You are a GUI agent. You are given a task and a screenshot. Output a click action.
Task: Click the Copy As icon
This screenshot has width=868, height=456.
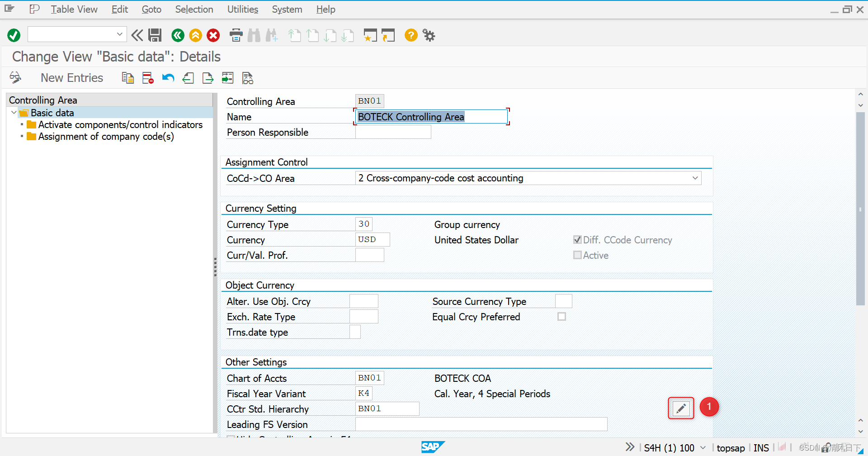click(x=128, y=78)
